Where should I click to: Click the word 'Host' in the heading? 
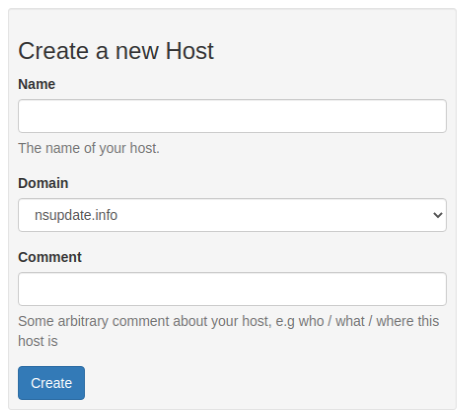pyautogui.click(x=190, y=51)
